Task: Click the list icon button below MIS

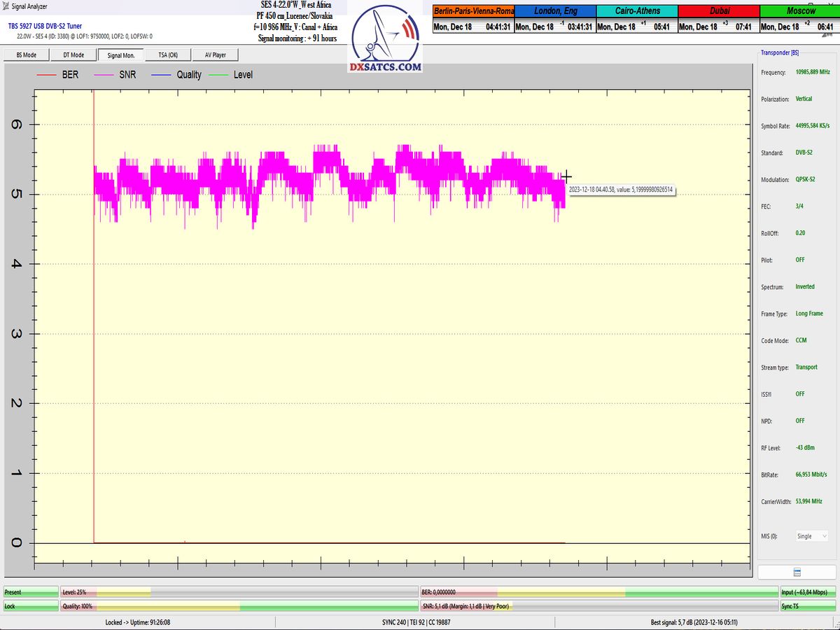Action: click(x=797, y=572)
